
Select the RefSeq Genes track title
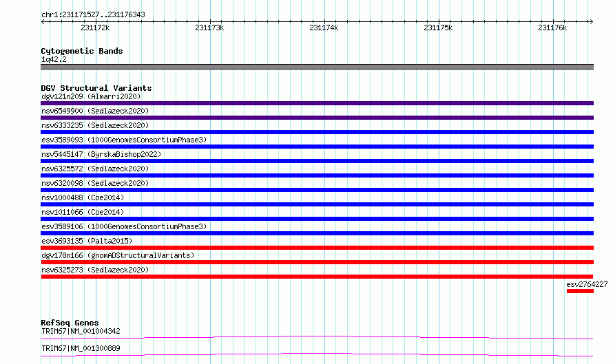click(x=70, y=323)
